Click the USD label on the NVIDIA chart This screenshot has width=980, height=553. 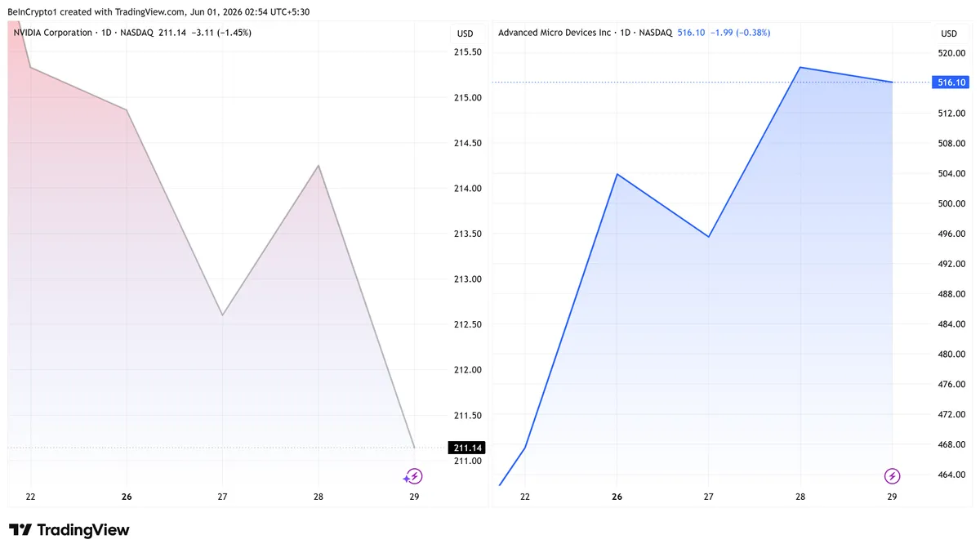[465, 33]
